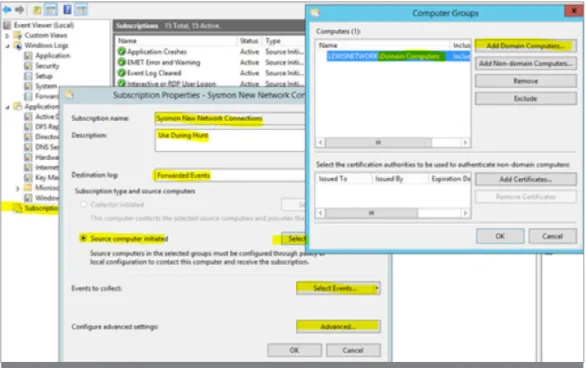Sort subscriptions by the Name column header

point(176,41)
